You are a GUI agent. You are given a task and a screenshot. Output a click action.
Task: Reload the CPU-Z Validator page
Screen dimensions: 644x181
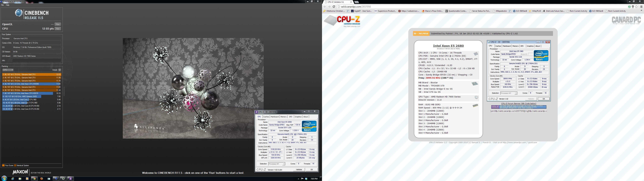point(334,7)
